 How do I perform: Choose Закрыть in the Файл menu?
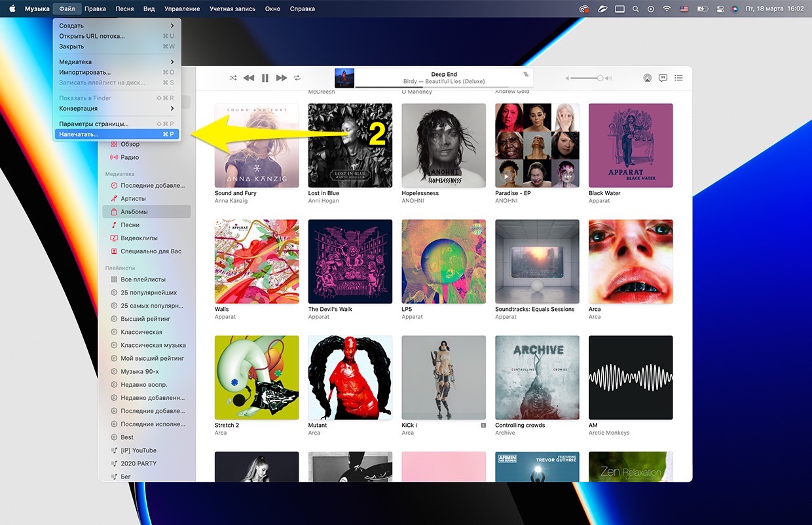tap(117, 46)
